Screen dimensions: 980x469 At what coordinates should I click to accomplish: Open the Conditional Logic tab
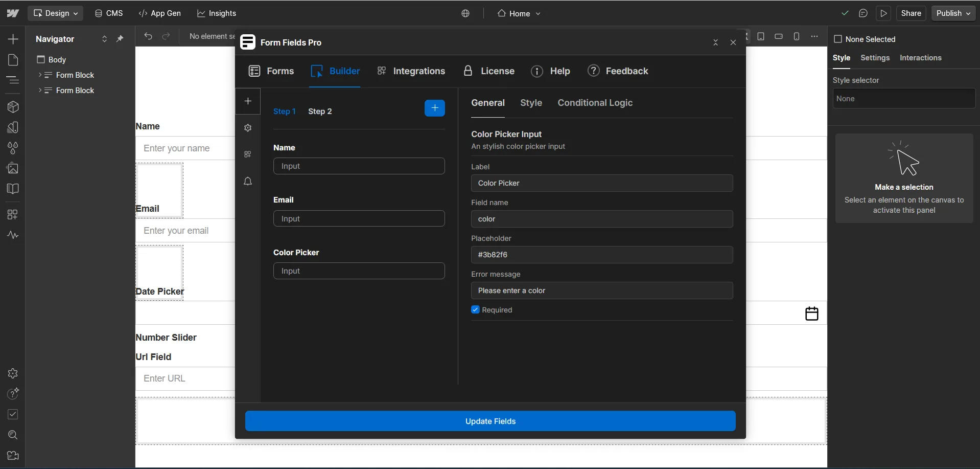pyautogui.click(x=595, y=103)
